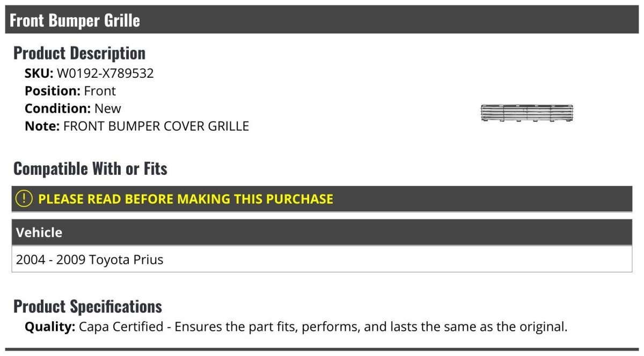Click the Position label
Image resolution: width=644 pixels, height=356 pixels.
coord(53,91)
